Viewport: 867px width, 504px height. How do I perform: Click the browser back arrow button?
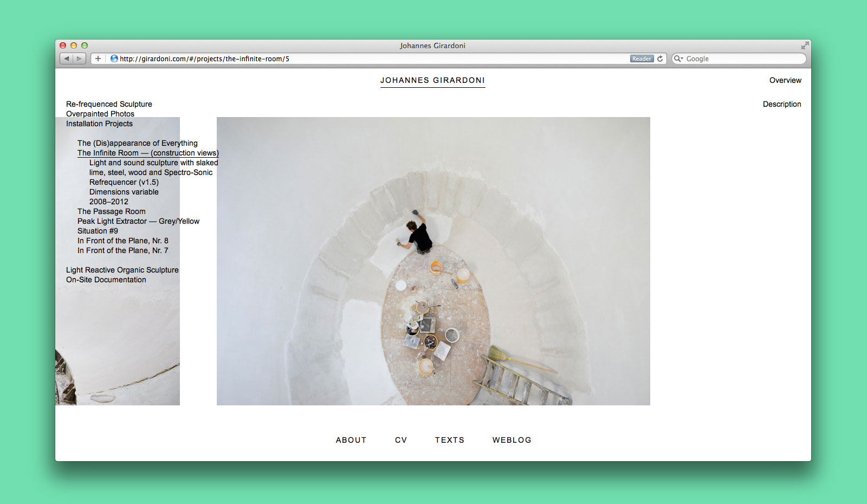[66, 59]
